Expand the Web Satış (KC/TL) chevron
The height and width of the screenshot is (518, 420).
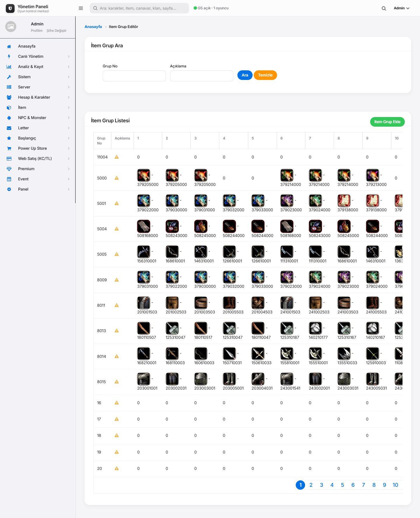coord(69,159)
